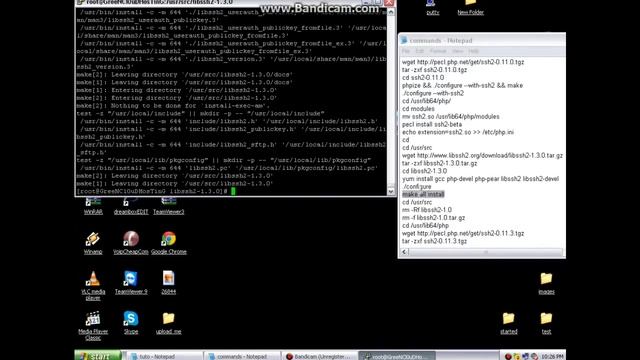Click the Start button
This screenshot has width=640, height=360.
click(98, 356)
